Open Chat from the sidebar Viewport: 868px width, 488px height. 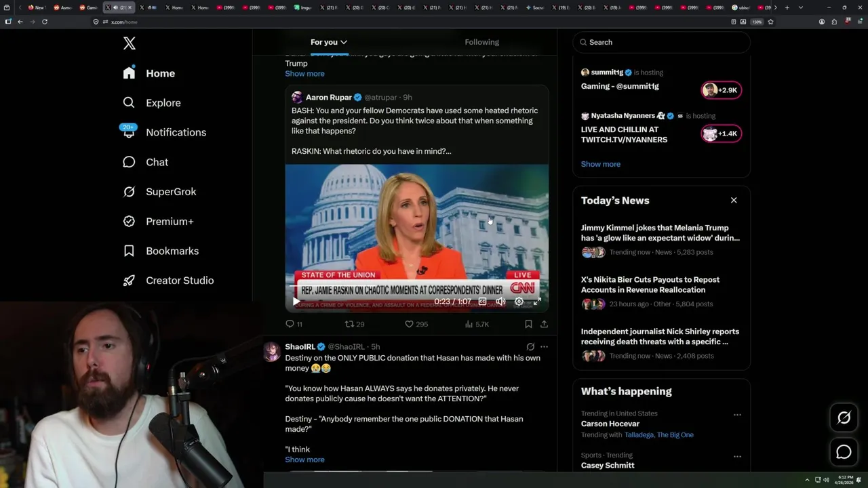coord(145,162)
